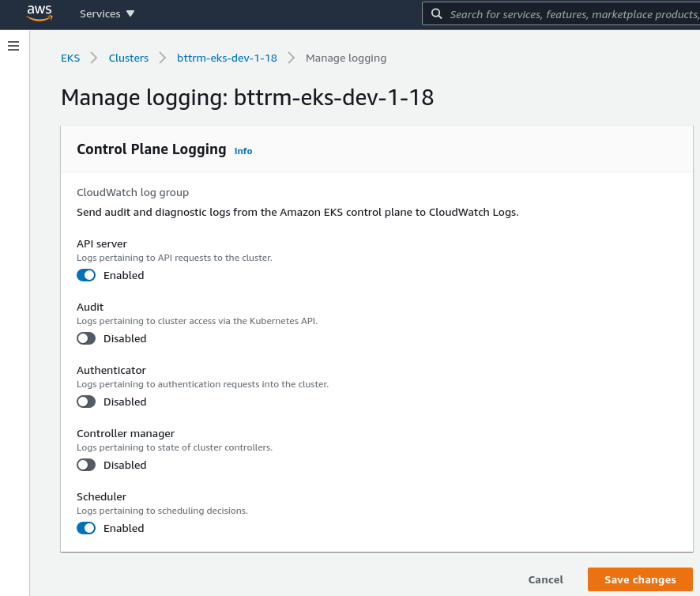Disable API server logging
Screen dimensions: 700x596
[x=86, y=275]
